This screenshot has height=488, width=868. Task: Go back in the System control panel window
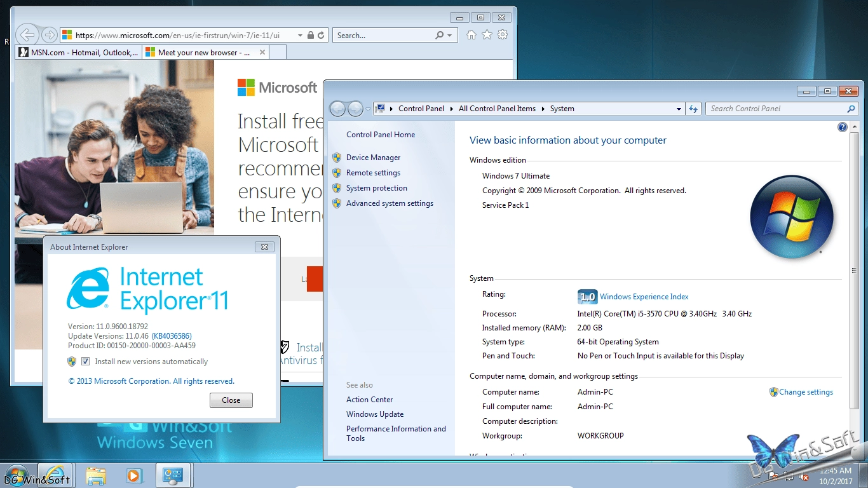337,109
